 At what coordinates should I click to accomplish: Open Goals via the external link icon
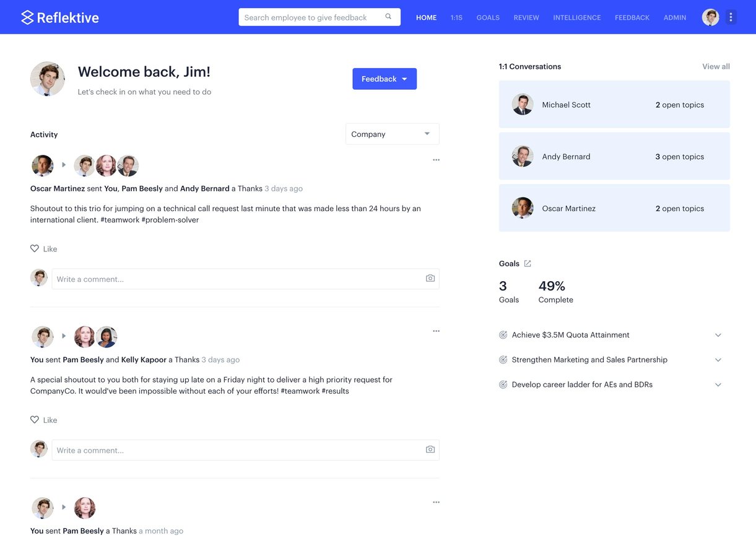(x=527, y=263)
